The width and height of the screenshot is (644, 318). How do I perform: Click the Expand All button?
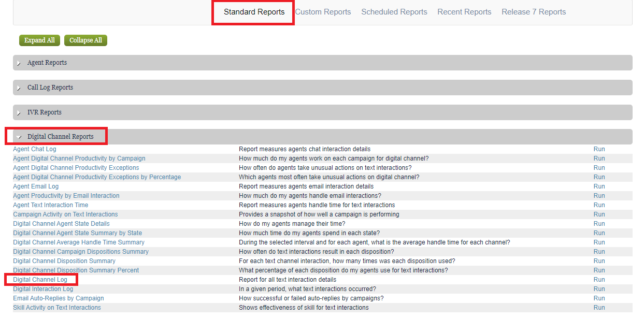point(39,40)
